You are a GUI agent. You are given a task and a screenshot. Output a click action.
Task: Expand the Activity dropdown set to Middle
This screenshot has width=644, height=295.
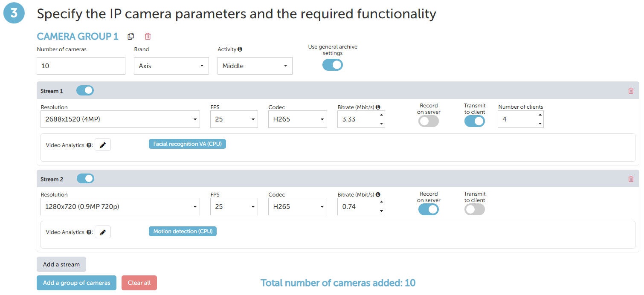pos(255,66)
